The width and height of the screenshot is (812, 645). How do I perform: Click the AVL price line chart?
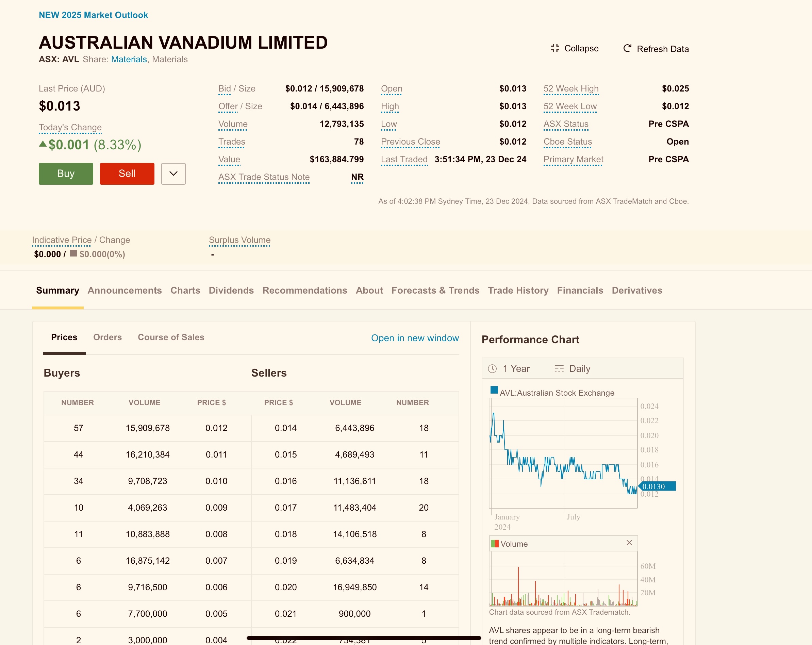[x=563, y=453]
